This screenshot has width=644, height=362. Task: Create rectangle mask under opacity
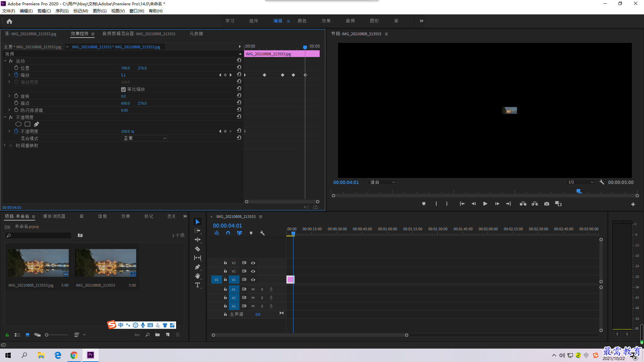click(28, 124)
